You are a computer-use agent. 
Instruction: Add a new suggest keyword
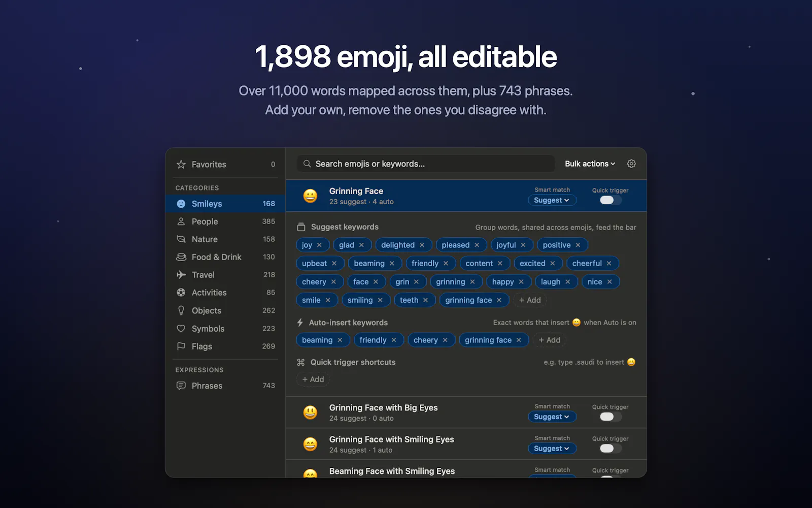click(530, 300)
